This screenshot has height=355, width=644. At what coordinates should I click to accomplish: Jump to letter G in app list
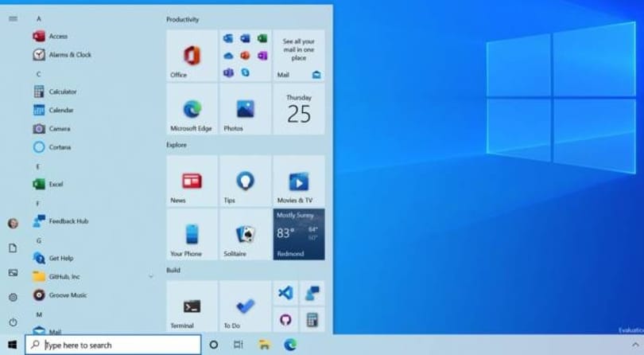[39, 240]
